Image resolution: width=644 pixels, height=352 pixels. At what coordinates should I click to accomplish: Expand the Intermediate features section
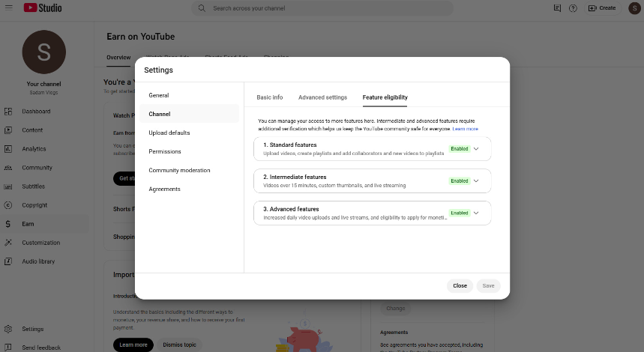click(x=476, y=181)
